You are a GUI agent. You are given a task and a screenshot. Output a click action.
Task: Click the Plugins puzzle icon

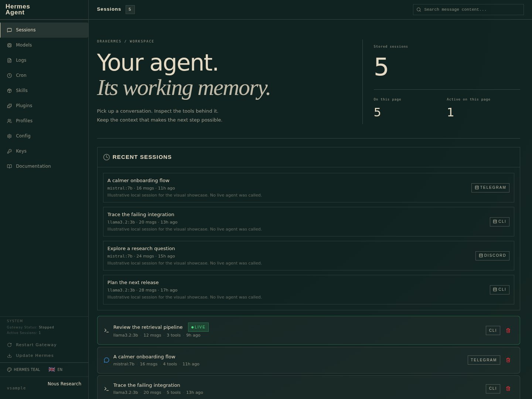[10, 106]
